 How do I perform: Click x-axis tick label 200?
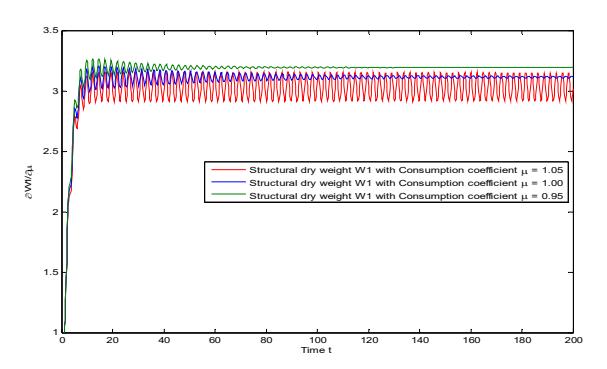pyautogui.click(x=574, y=340)
